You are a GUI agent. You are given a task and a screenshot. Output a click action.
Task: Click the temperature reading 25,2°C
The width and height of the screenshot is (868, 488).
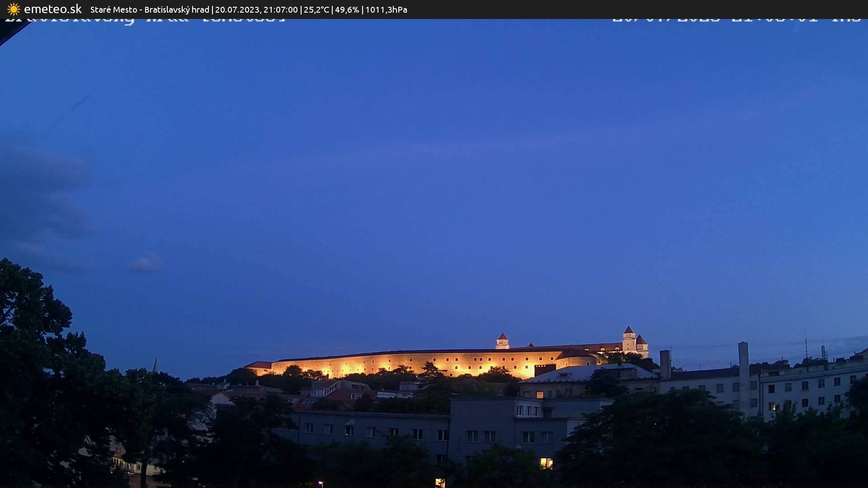point(316,9)
